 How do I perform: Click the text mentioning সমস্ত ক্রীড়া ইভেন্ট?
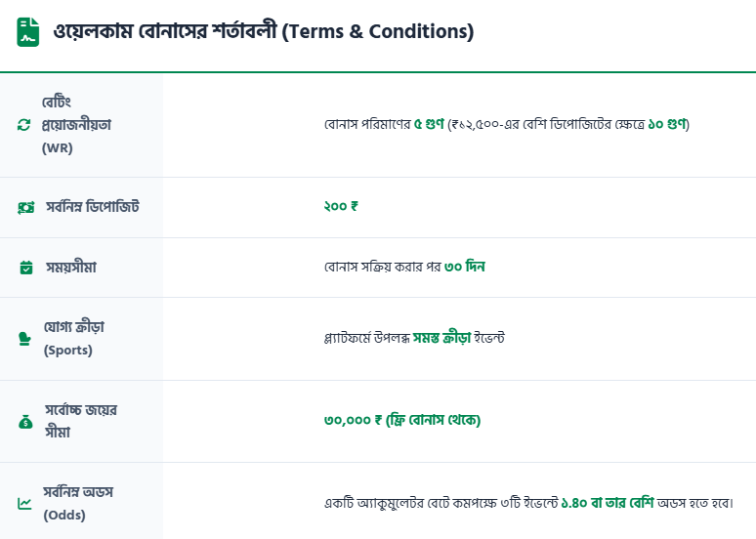413,338
